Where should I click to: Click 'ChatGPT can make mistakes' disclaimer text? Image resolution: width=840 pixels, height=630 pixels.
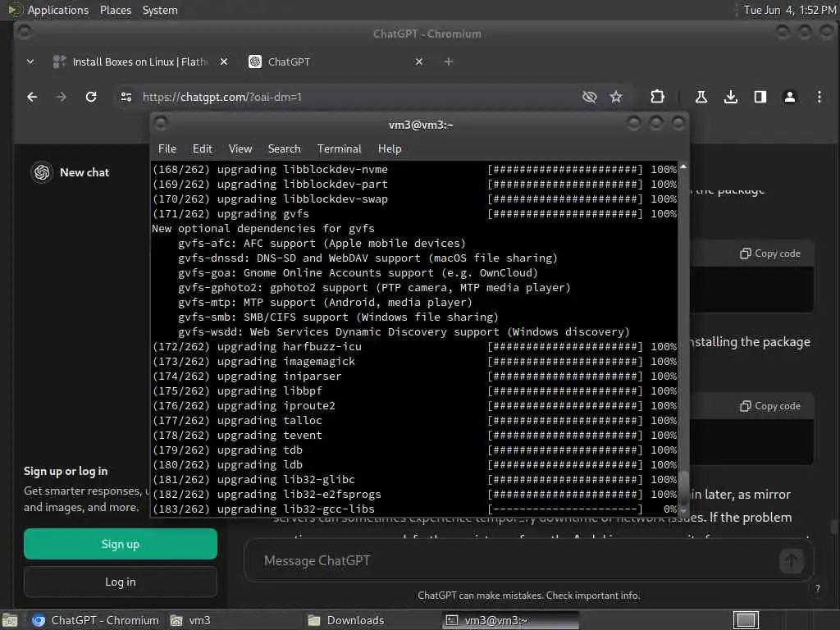tap(529, 596)
